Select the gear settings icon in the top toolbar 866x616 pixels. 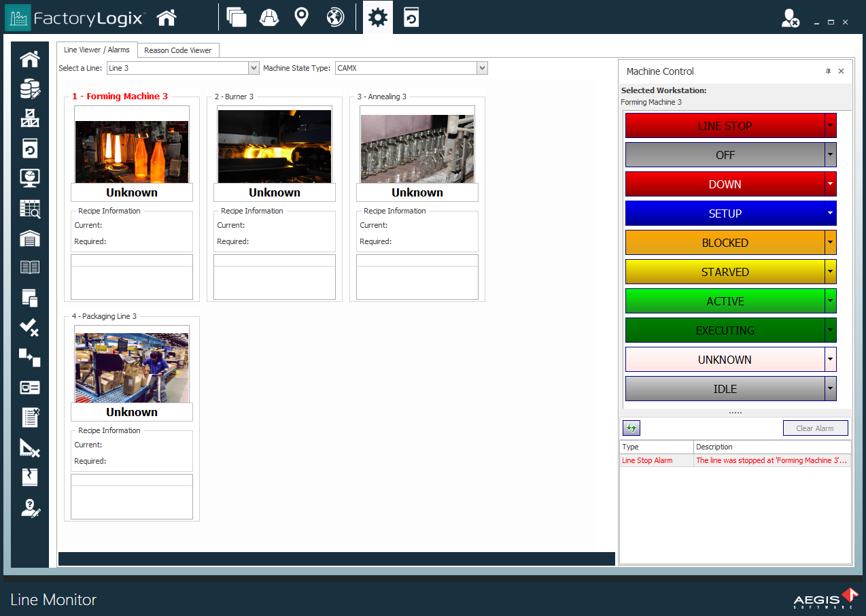coord(377,17)
